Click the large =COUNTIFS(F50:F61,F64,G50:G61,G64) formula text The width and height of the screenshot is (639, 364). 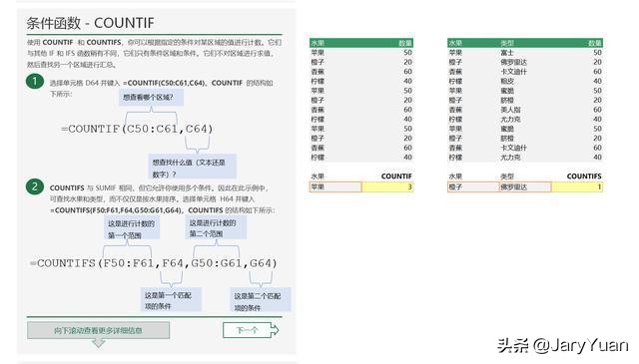pos(154,263)
